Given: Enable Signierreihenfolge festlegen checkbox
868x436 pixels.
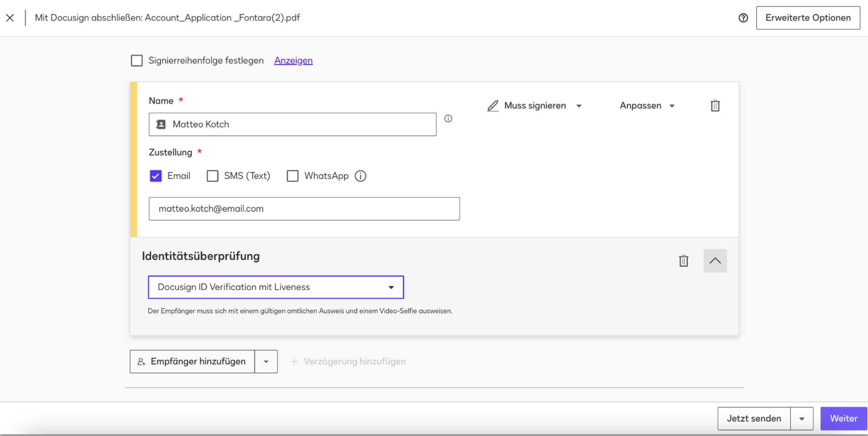Looking at the screenshot, I should [137, 61].
